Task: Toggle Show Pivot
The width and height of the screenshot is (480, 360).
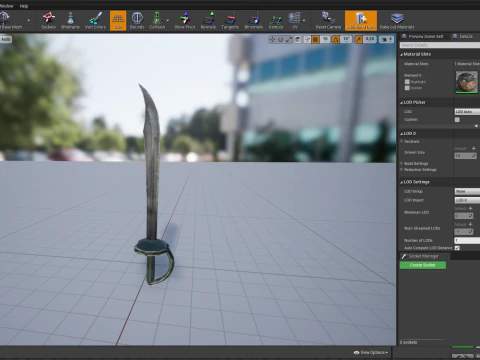Action: pyautogui.click(x=185, y=21)
